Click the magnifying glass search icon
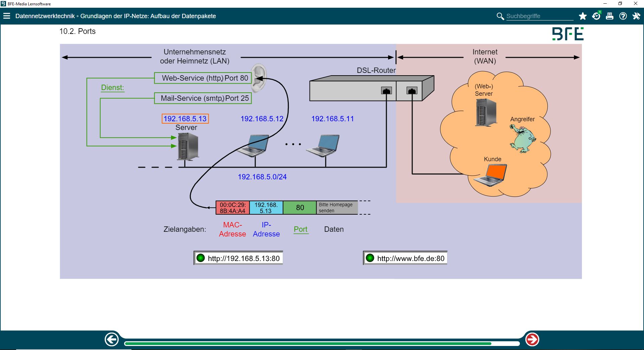This screenshot has height=350, width=644. (500, 16)
